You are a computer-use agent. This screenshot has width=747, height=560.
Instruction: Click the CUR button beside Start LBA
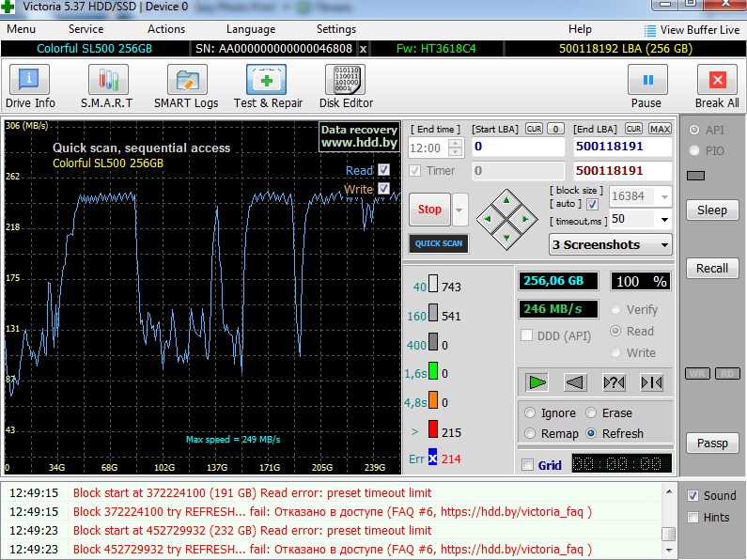pos(534,129)
